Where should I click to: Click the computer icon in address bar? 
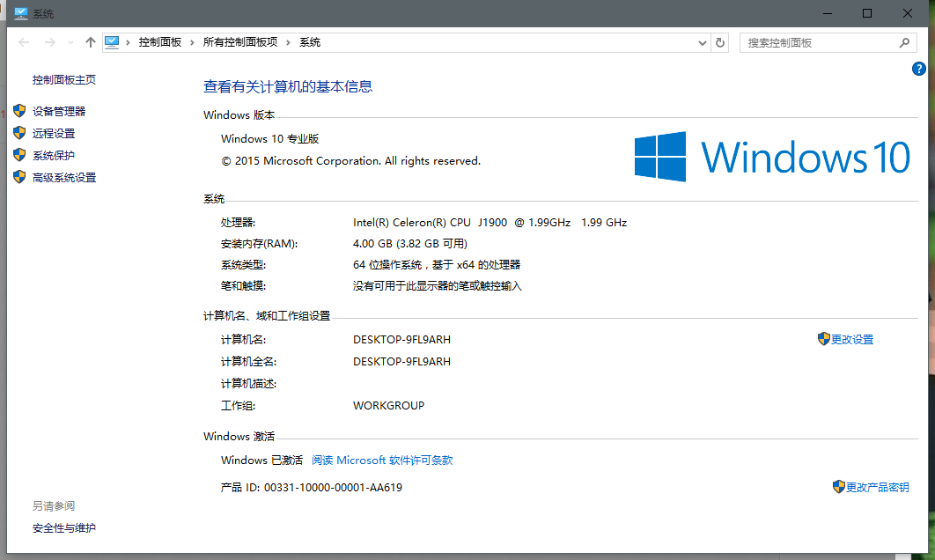[112, 42]
